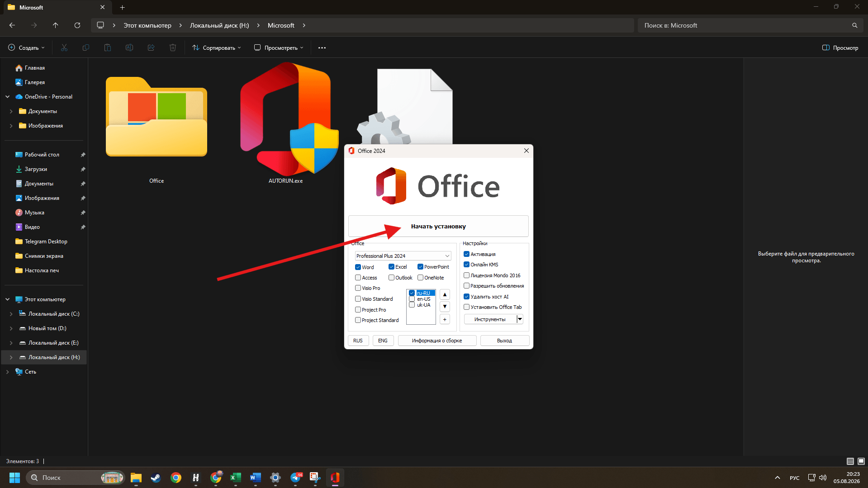The image size is (868, 488).
Task: Open Google Chrome from the taskbar
Action: (176, 477)
